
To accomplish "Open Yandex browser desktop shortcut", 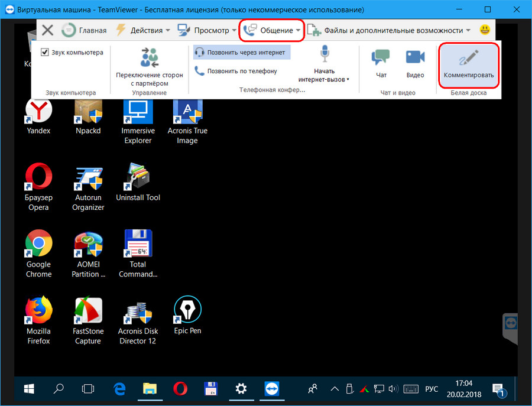I will point(38,116).
